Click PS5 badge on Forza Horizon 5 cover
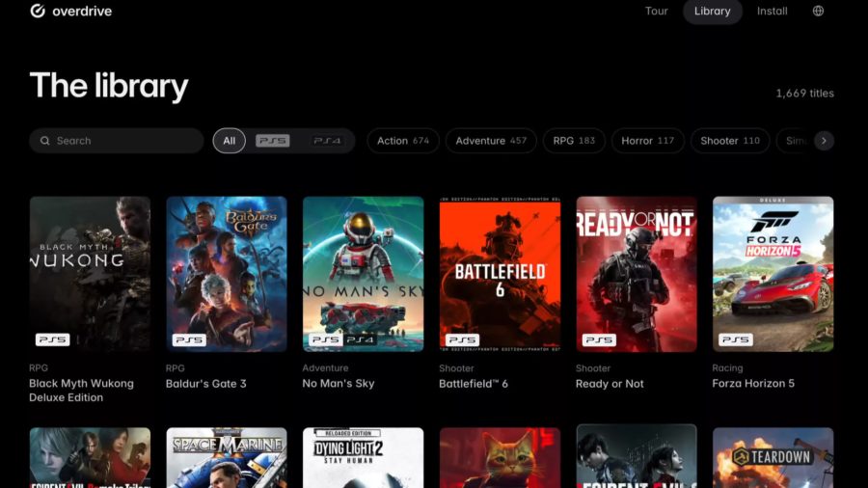The width and height of the screenshot is (868, 488). coord(736,339)
